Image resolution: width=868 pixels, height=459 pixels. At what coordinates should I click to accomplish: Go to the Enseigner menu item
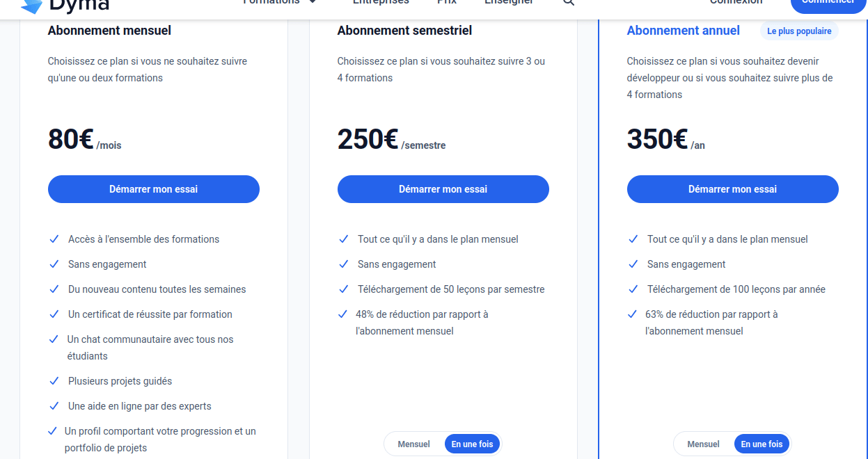coord(509,2)
